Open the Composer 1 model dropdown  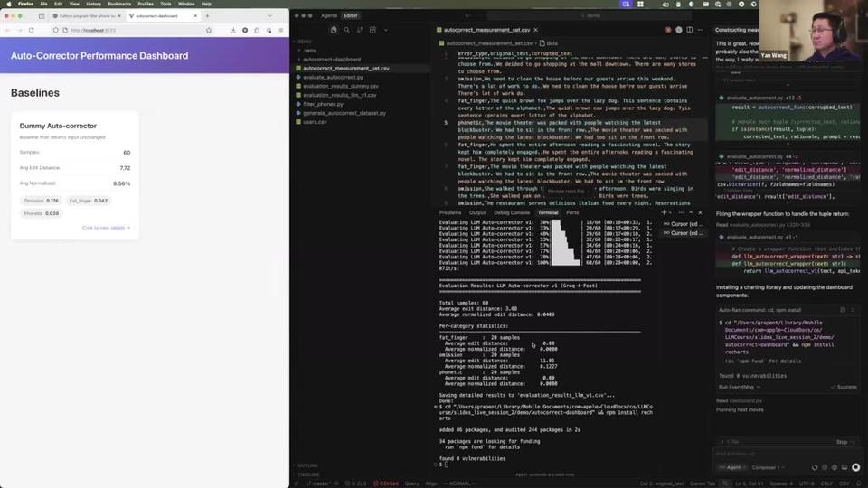coord(769,467)
